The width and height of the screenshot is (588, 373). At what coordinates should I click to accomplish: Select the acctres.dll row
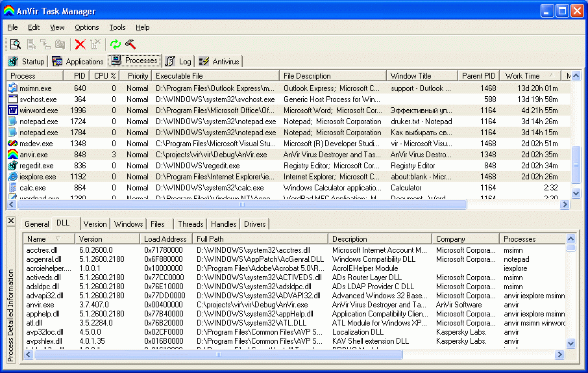pyautogui.click(x=295, y=250)
